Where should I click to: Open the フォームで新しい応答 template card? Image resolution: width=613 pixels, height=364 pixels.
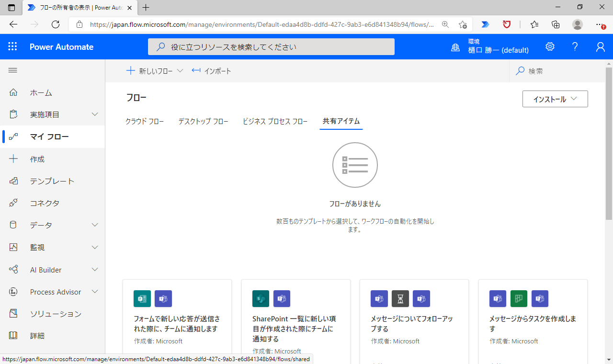[x=177, y=321]
